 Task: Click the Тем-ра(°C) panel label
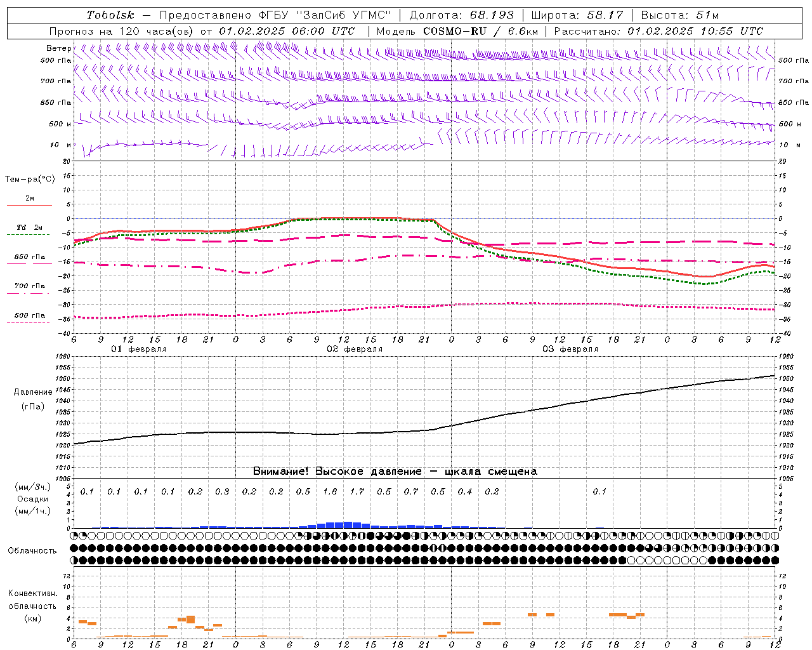(x=30, y=180)
